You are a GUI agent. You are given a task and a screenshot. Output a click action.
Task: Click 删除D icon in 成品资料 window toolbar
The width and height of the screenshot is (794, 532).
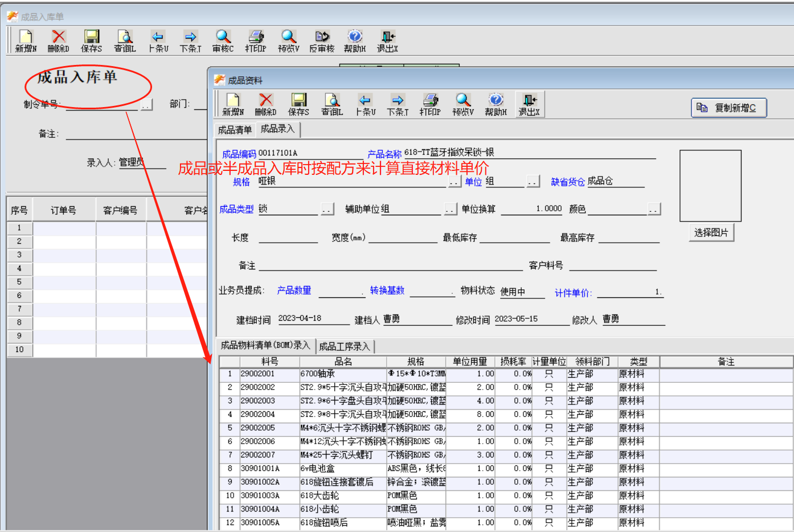(x=265, y=105)
